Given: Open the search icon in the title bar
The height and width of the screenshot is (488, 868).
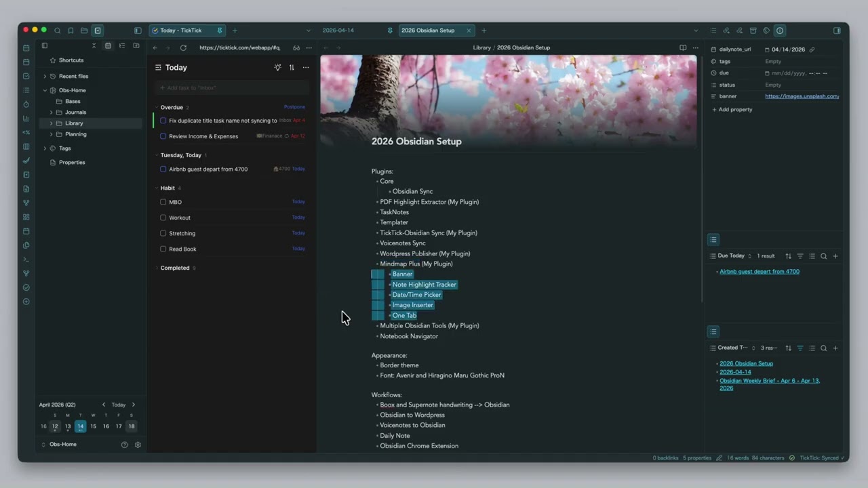Looking at the screenshot, I should (x=58, y=30).
